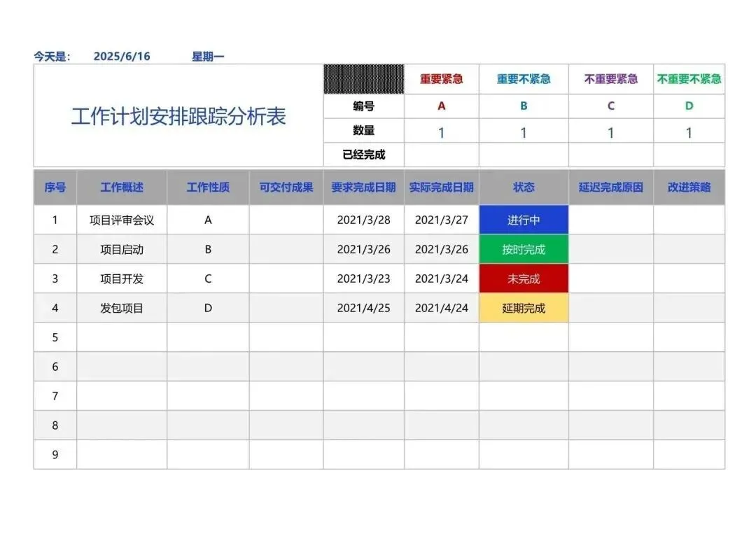Click the green 按时完成 status cell
This screenshot has width=756, height=536.
(x=524, y=249)
